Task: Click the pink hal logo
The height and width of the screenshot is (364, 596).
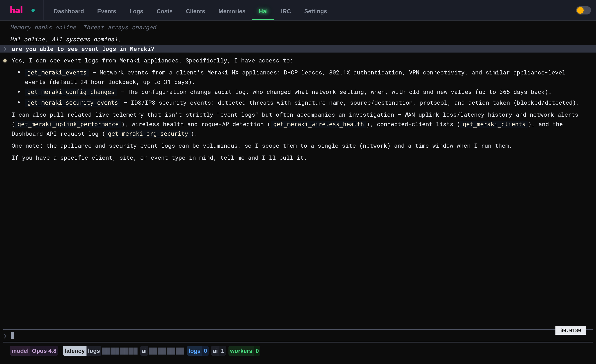Action: [16, 10]
